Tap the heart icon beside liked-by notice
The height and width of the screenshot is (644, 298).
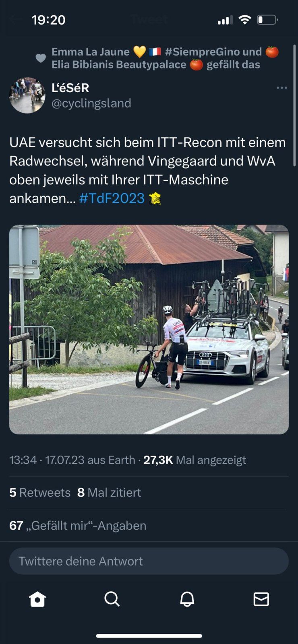(x=41, y=58)
